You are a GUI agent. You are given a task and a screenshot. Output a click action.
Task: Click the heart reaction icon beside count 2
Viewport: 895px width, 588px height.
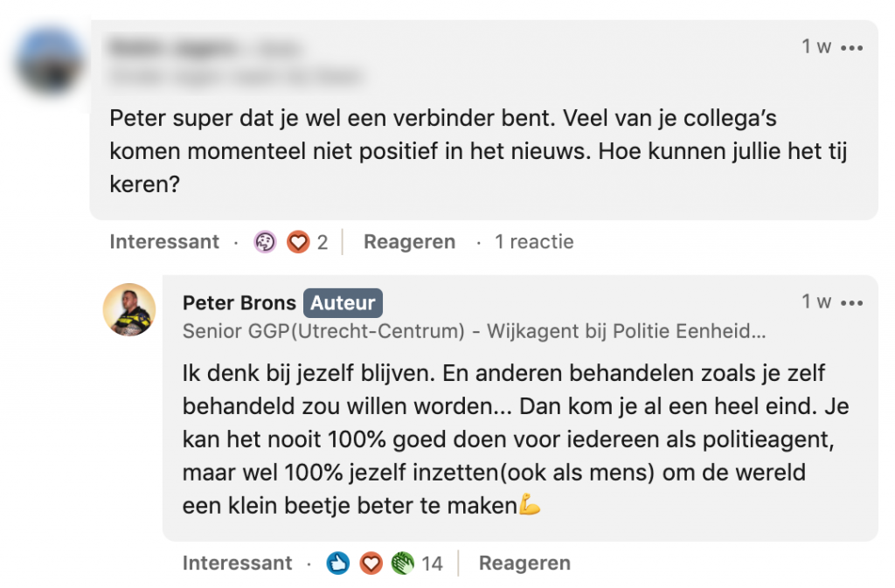(299, 242)
